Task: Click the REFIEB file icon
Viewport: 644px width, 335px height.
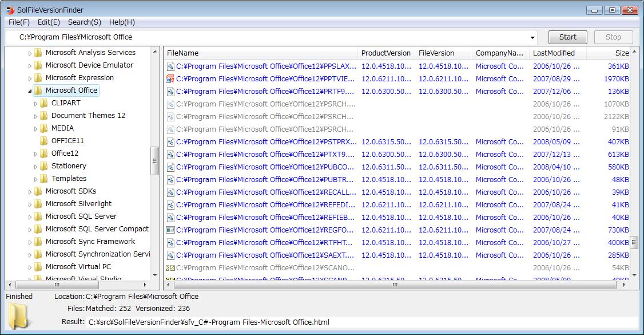Action: coord(170,218)
